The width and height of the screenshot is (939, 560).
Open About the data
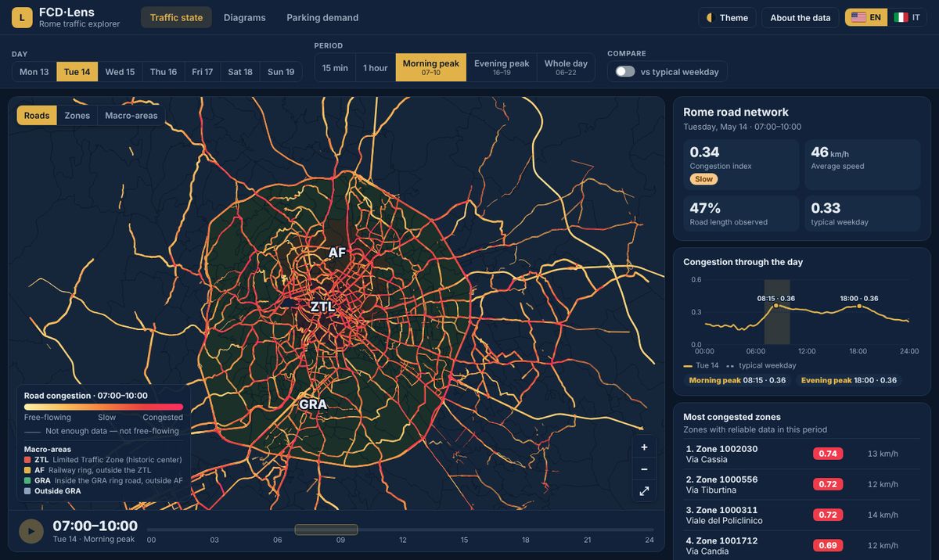tap(800, 18)
